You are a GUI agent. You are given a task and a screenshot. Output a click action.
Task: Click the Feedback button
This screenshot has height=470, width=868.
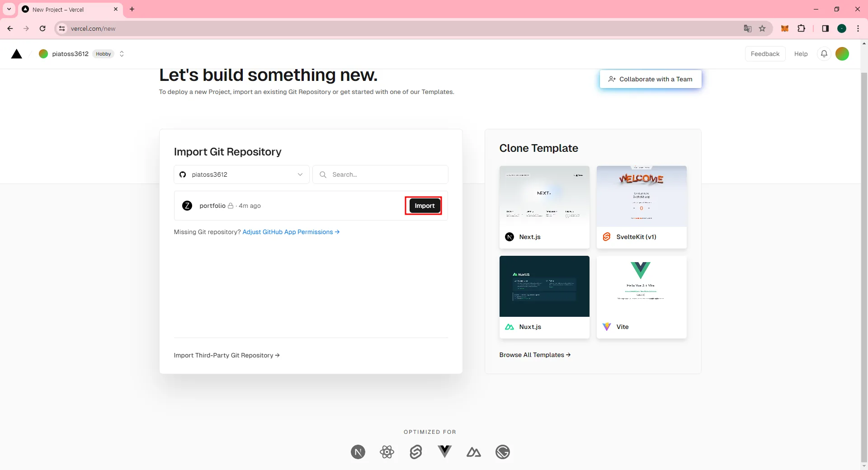click(x=765, y=54)
